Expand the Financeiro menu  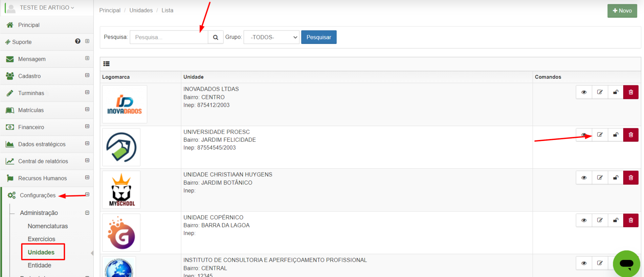87,126
